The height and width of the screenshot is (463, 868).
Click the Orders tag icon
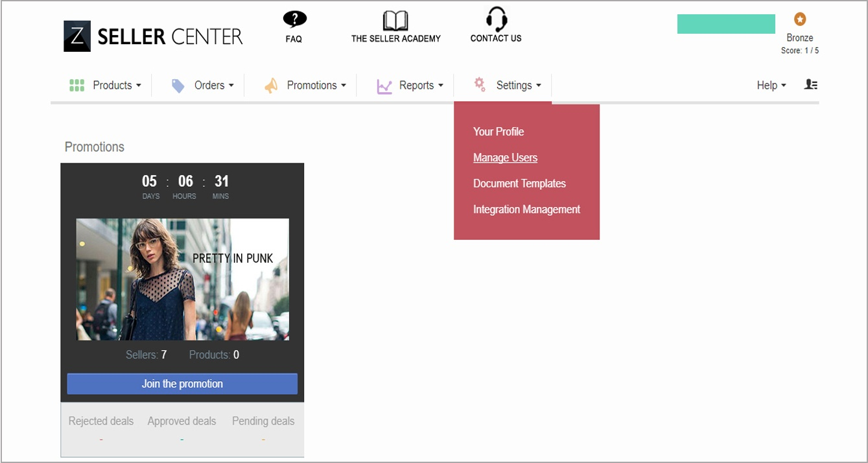point(178,86)
